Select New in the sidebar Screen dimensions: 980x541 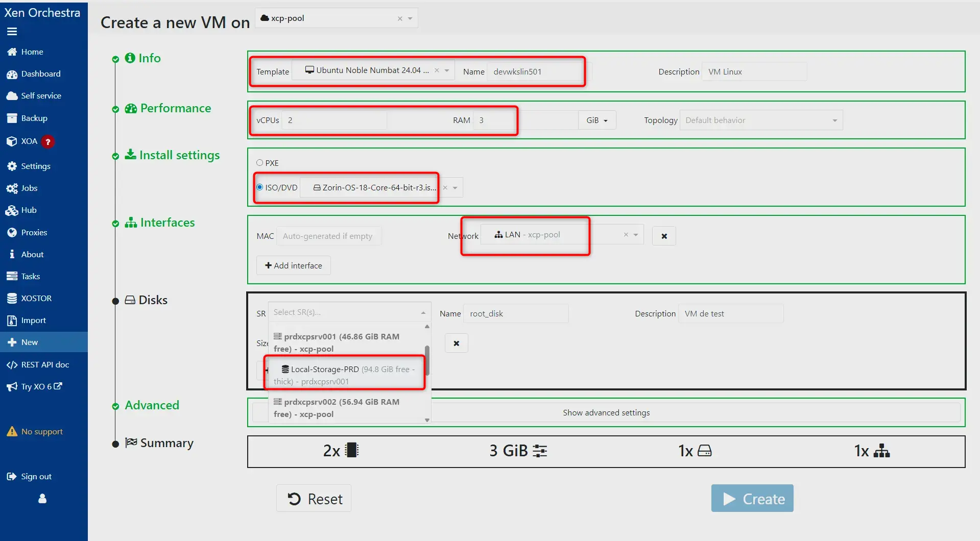29,342
